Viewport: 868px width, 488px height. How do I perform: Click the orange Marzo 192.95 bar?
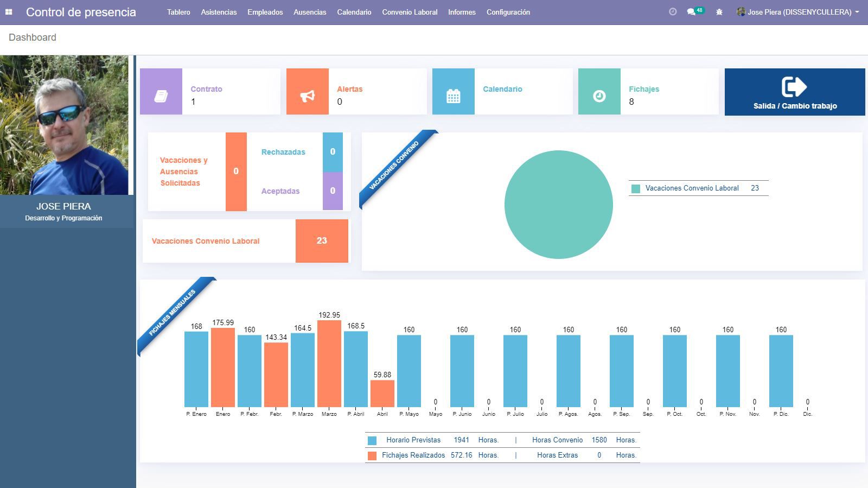coord(329,363)
